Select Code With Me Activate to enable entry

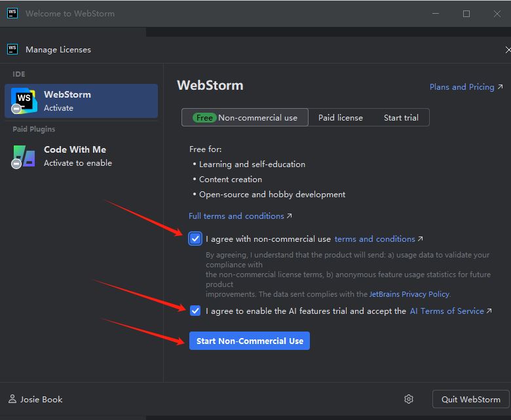click(x=81, y=157)
